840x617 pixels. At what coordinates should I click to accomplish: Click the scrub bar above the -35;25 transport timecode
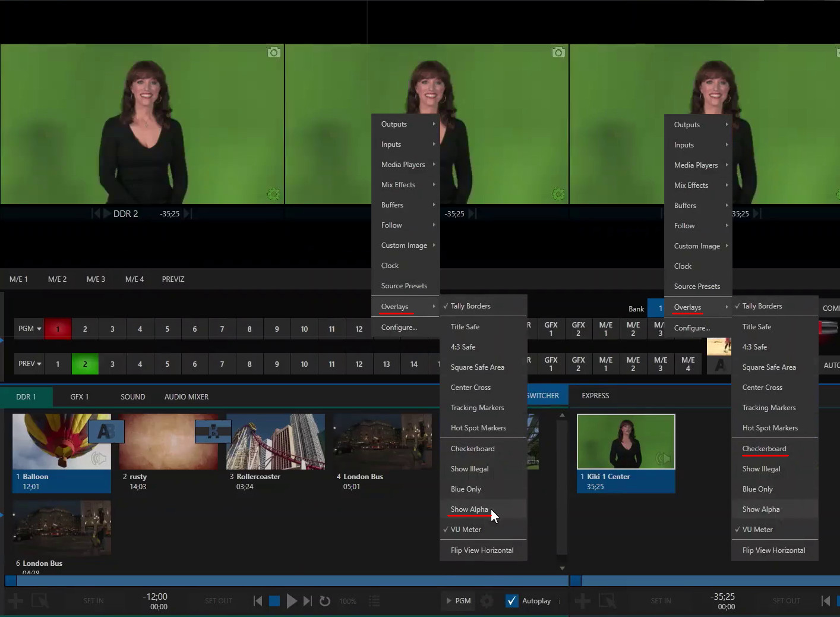[705, 581]
